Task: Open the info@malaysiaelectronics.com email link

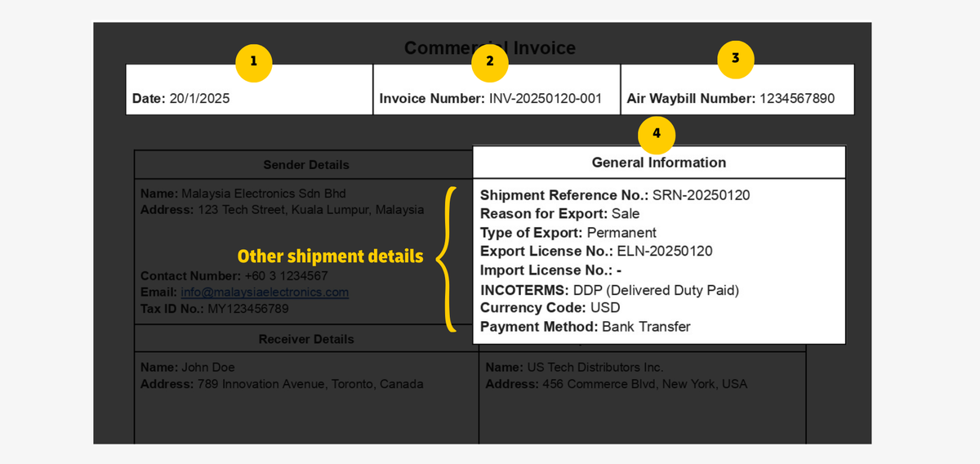Action: tap(265, 292)
